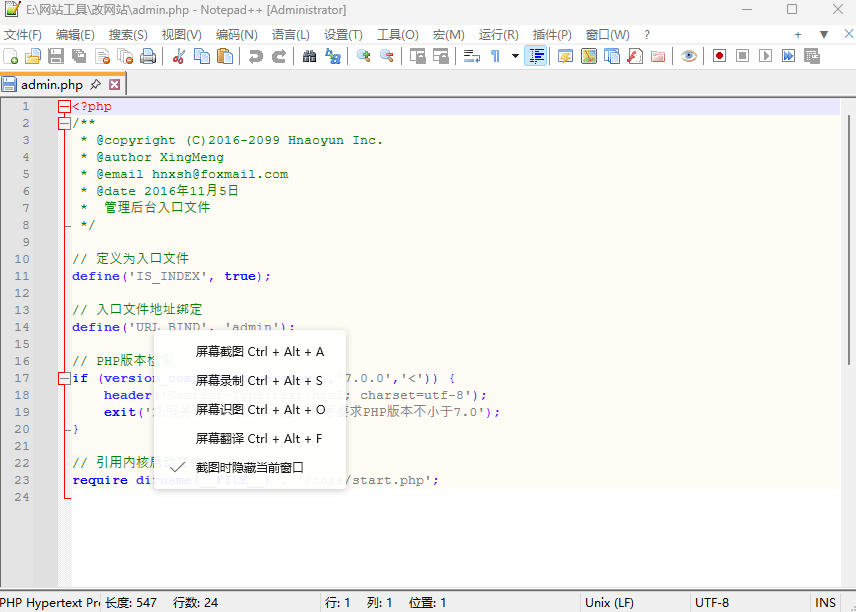Image resolution: width=856 pixels, height=612 pixels.
Task: Choose 屏幕翻译 Ctrl + Alt + F
Action: 250,438
